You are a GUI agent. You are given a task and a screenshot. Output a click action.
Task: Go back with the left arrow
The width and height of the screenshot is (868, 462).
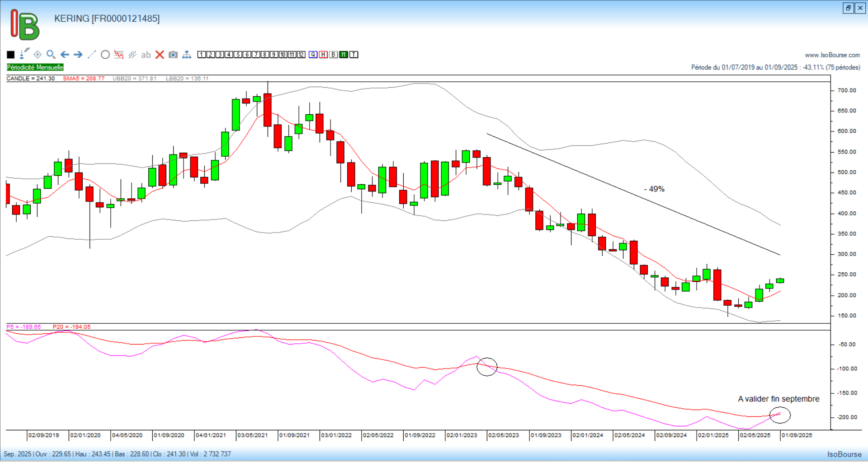pos(65,55)
